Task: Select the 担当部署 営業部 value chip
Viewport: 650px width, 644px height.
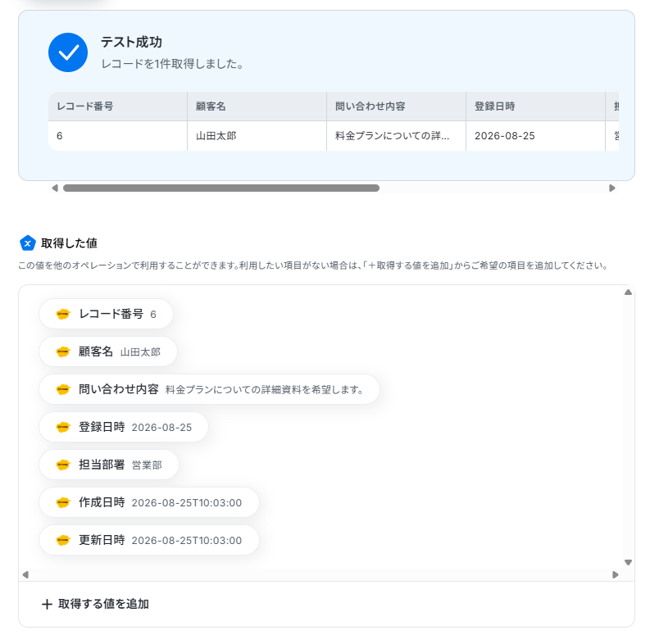Action: [x=109, y=465]
